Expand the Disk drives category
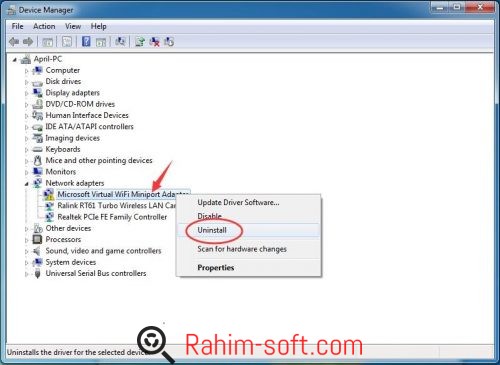This screenshot has width=500, height=365. 27,82
